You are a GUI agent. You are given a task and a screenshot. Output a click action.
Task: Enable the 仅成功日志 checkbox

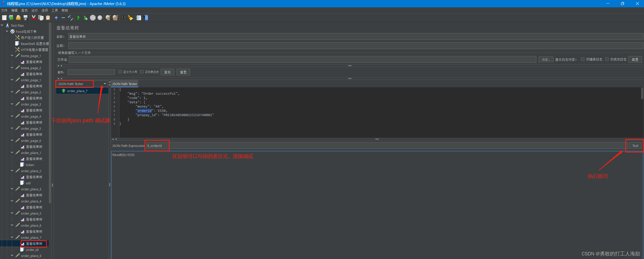[x=607, y=59]
